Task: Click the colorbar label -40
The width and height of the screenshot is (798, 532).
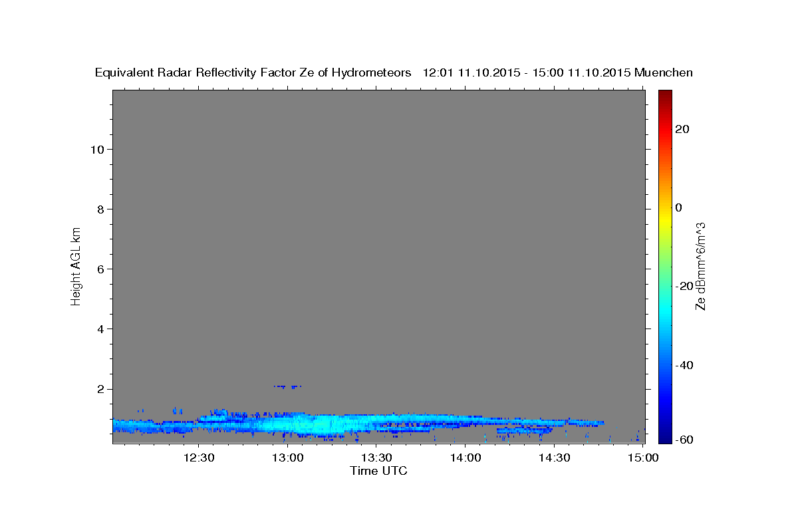Action: coord(685,365)
